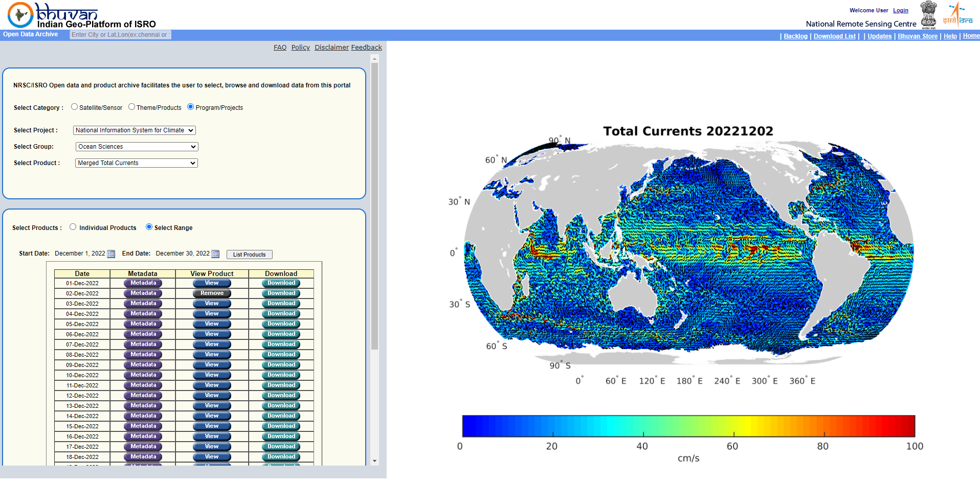980x485 pixels.
Task: View product for 18-Dec-2022
Action: tap(212, 457)
